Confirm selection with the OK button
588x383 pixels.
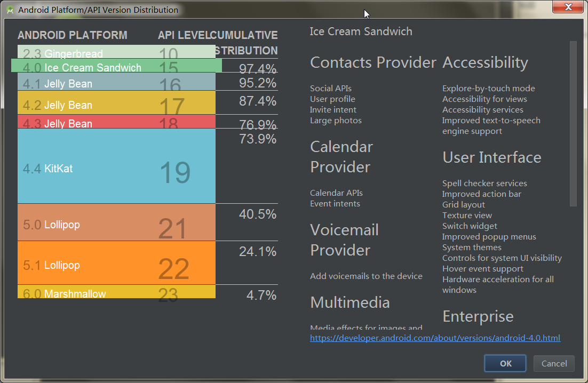click(x=505, y=363)
